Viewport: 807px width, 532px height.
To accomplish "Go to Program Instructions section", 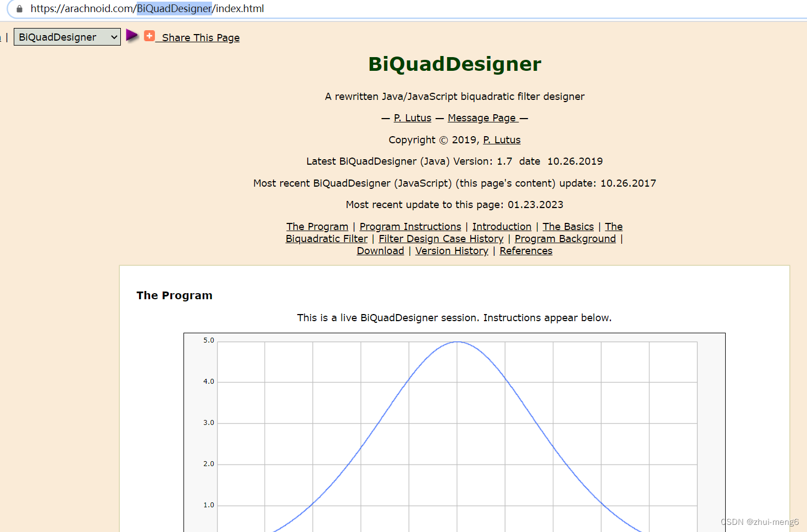I will click(410, 227).
